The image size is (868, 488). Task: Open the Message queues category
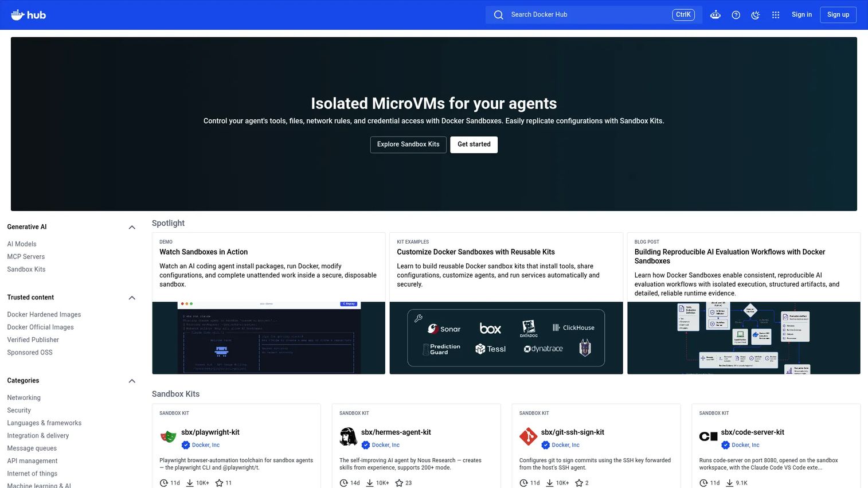click(x=32, y=448)
